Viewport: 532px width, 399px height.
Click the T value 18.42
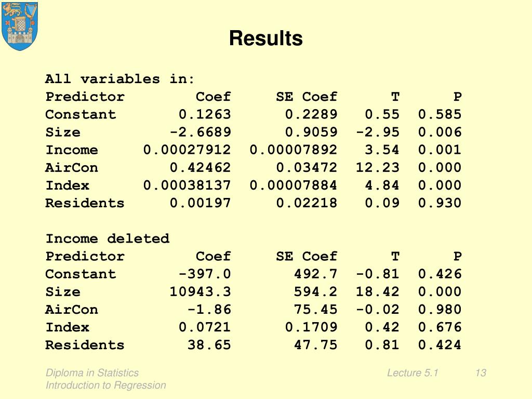pyautogui.click(x=378, y=292)
